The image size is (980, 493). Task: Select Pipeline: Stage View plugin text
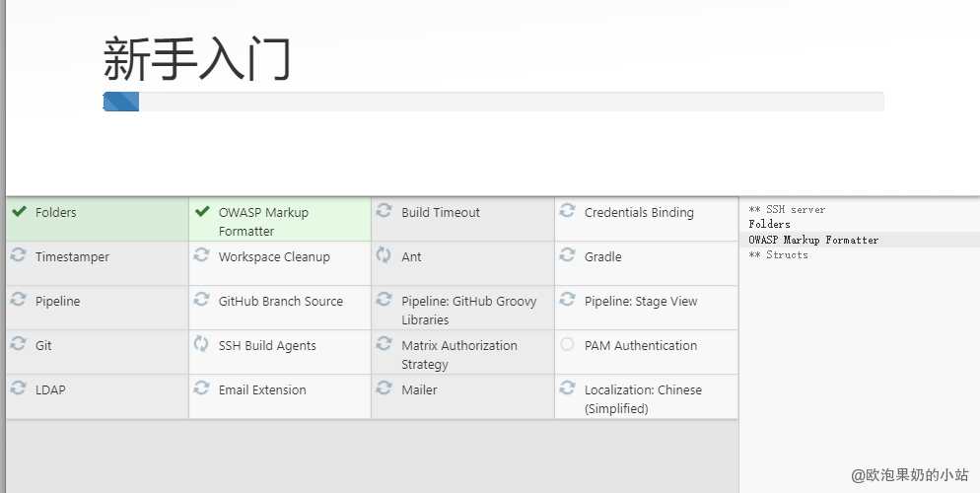point(641,301)
